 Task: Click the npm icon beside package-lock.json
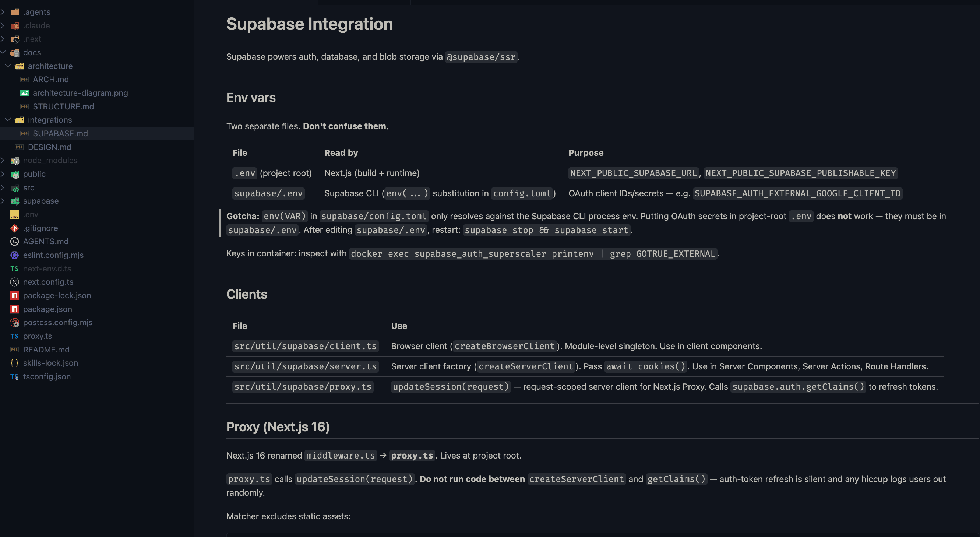[x=15, y=296]
